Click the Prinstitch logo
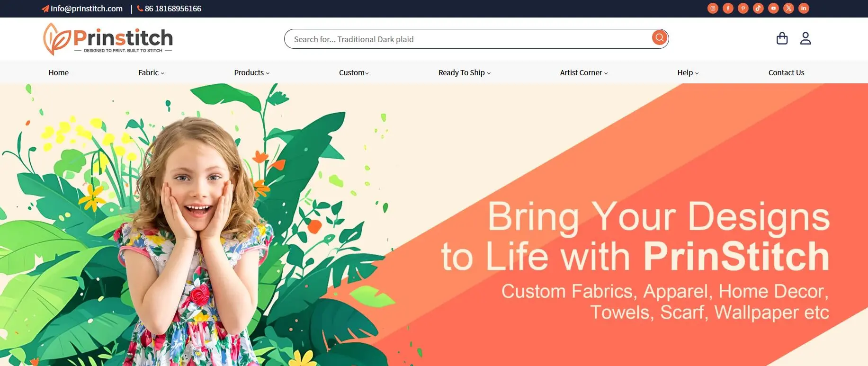The height and width of the screenshot is (366, 868). pos(108,39)
